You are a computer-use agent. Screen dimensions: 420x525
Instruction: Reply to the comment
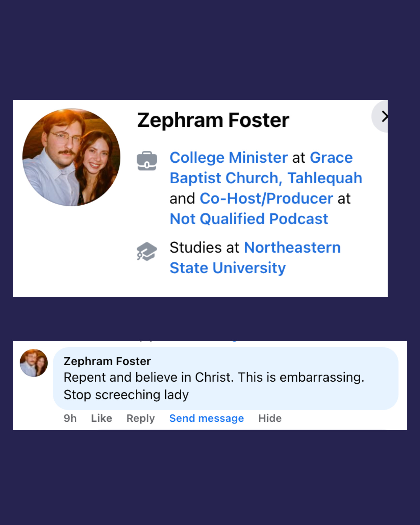(141, 418)
